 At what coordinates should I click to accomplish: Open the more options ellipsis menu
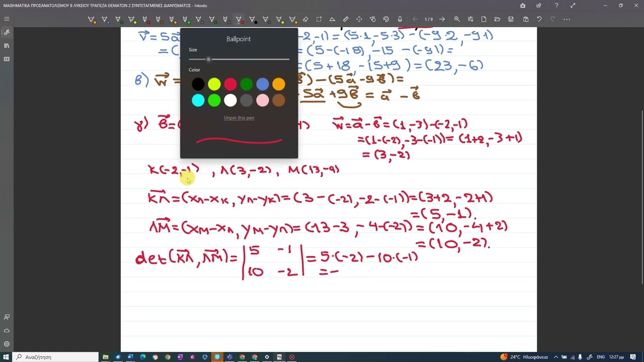567,19
